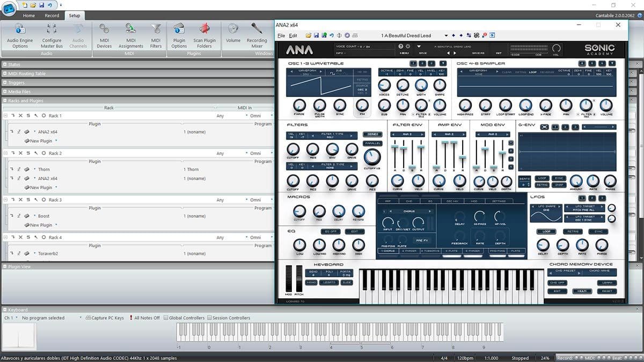Click LEARN in Chord Memory Device

(608, 283)
